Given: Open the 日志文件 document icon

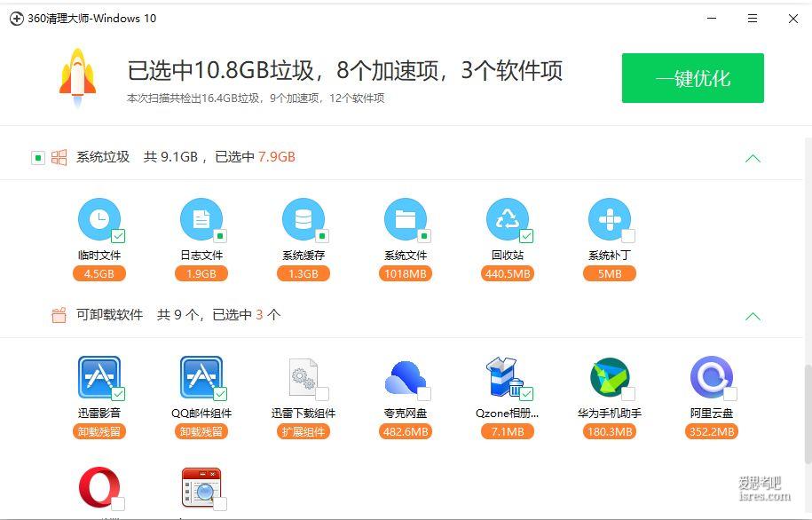Looking at the screenshot, I should [x=201, y=219].
